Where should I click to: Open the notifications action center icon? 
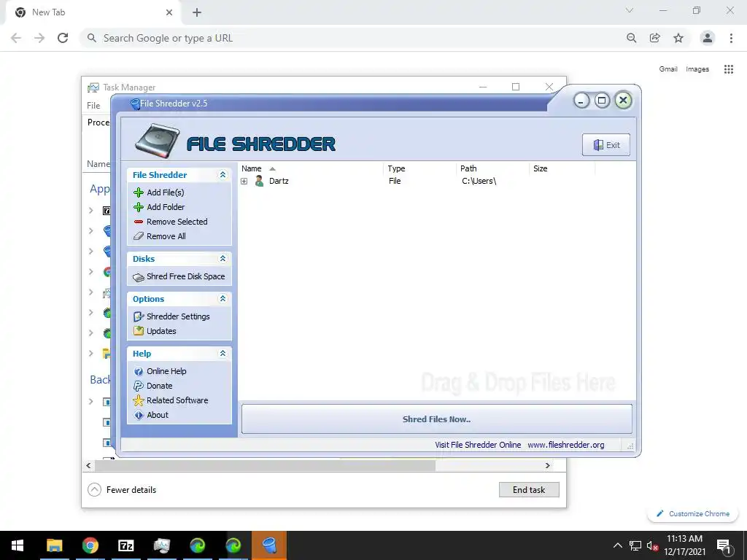[x=724, y=545]
